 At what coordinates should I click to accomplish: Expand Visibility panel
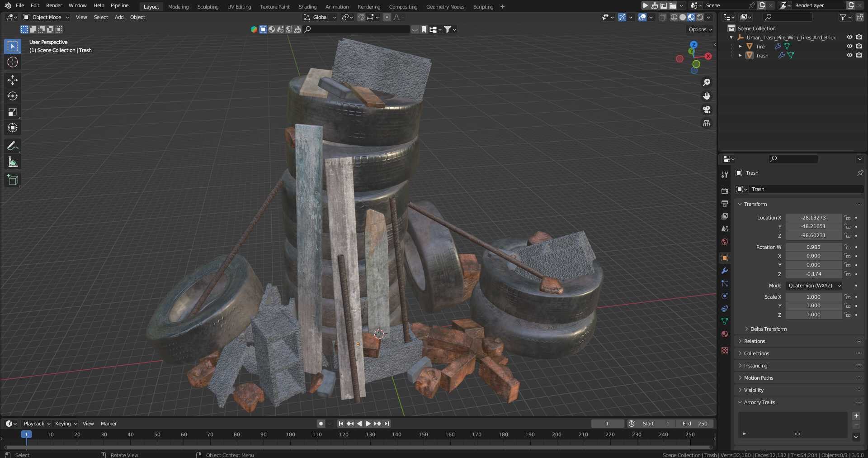(x=754, y=390)
